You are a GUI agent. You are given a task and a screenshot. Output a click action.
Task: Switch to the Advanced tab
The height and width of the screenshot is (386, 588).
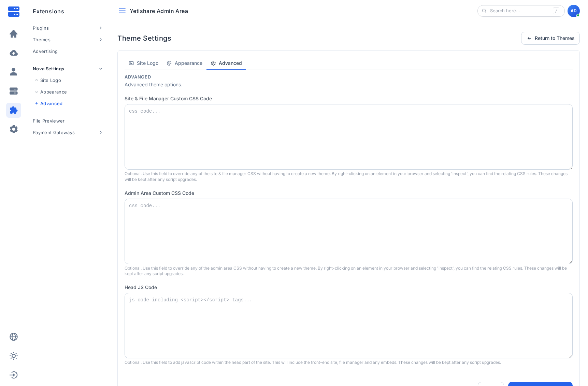(226, 63)
